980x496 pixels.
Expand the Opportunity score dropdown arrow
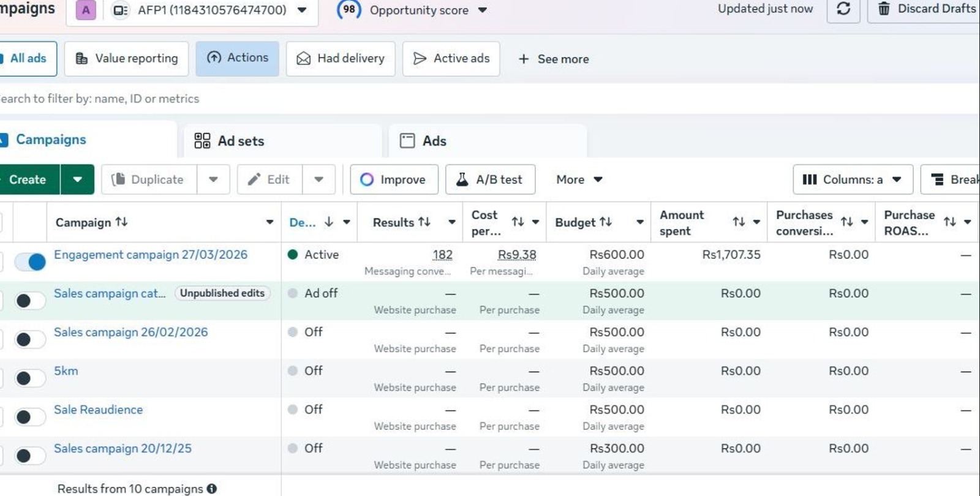[x=483, y=10]
